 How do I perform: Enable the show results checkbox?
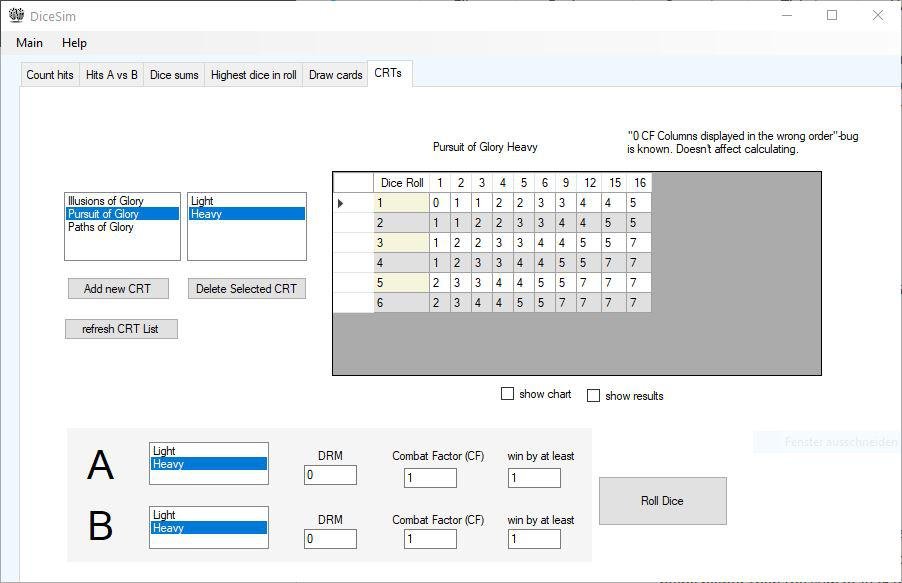593,395
